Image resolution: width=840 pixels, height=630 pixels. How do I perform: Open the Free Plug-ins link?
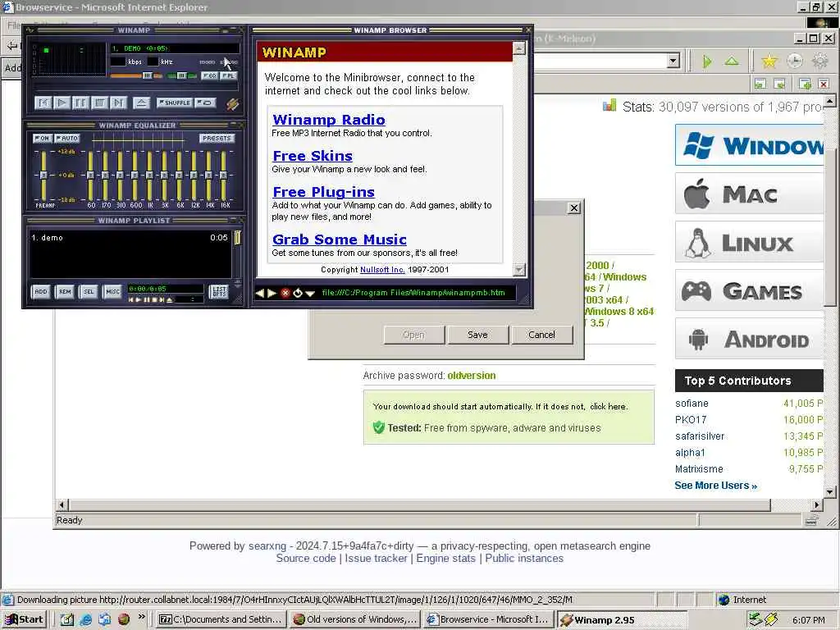pyautogui.click(x=323, y=192)
